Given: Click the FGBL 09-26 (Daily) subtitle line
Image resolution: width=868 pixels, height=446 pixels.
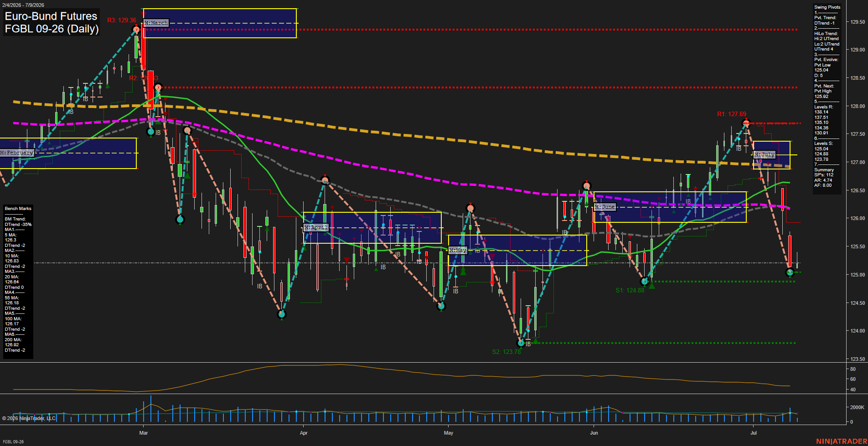Looking at the screenshot, I should (x=52, y=29).
